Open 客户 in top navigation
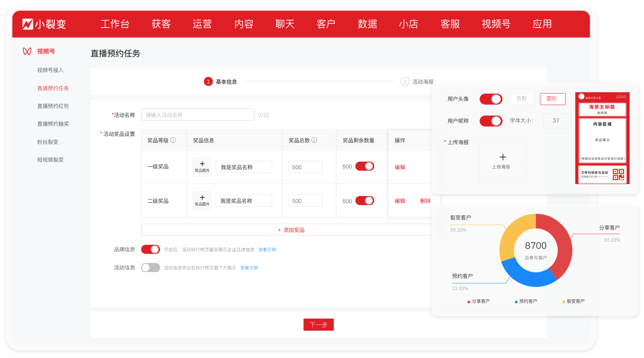The width and height of the screenshot is (644, 358). [x=326, y=24]
